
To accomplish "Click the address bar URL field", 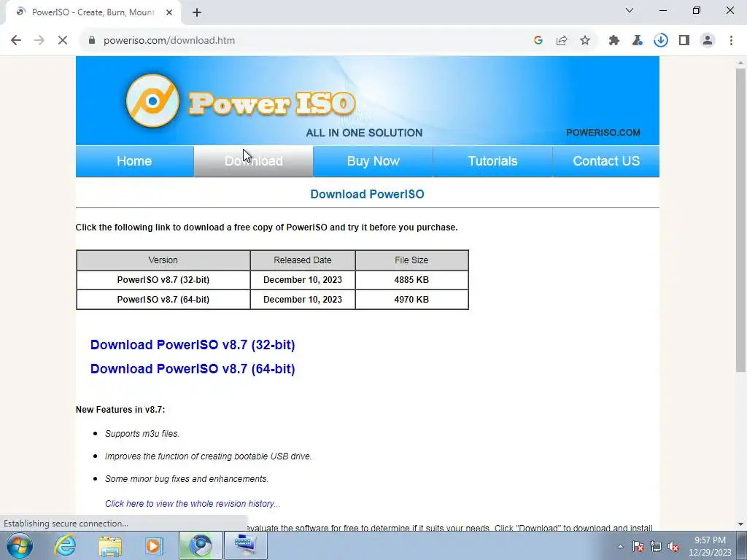I will [305, 41].
